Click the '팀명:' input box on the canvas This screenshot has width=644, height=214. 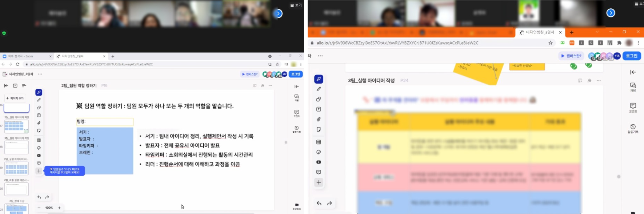(x=105, y=122)
